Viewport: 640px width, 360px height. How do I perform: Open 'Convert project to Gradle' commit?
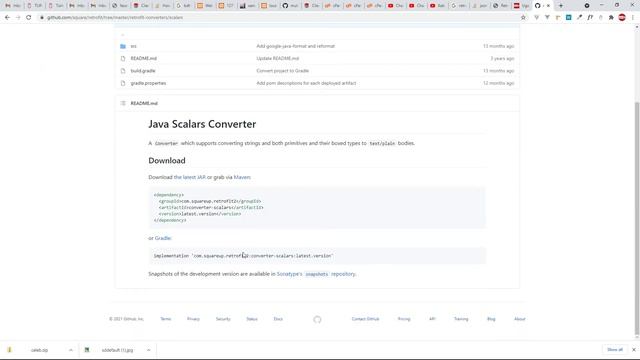[x=282, y=71]
